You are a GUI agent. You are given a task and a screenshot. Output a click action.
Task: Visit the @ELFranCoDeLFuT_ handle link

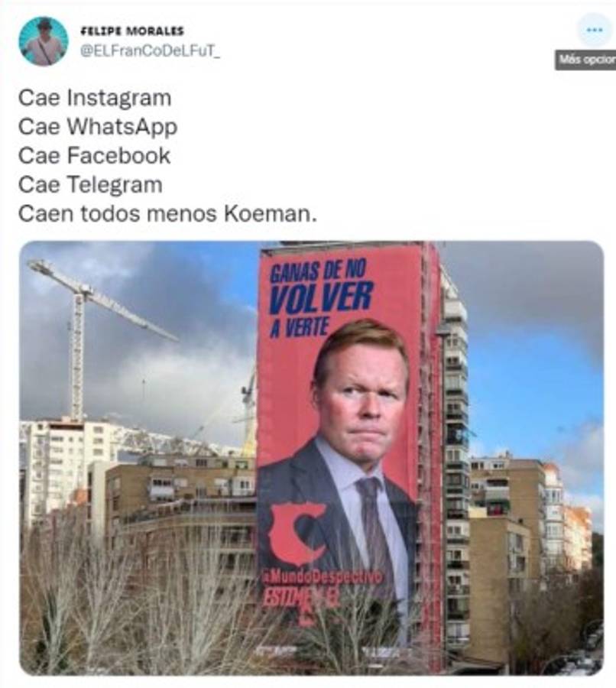(150, 51)
